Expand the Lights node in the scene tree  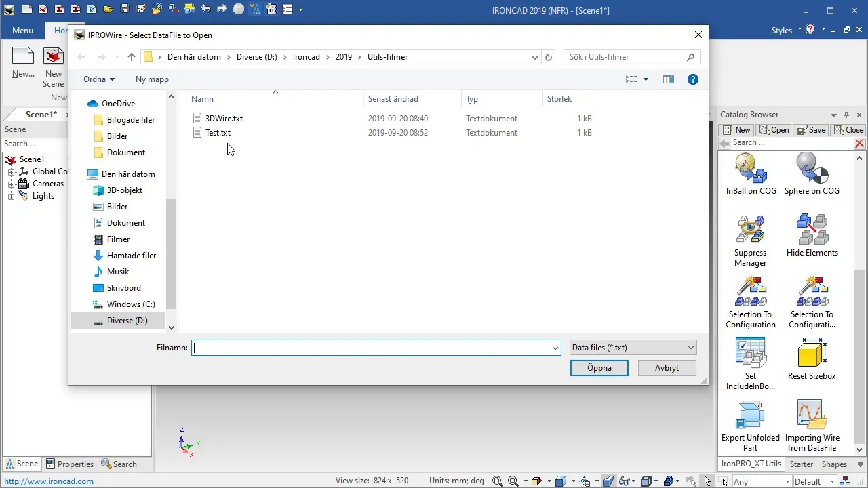tap(11, 197)
